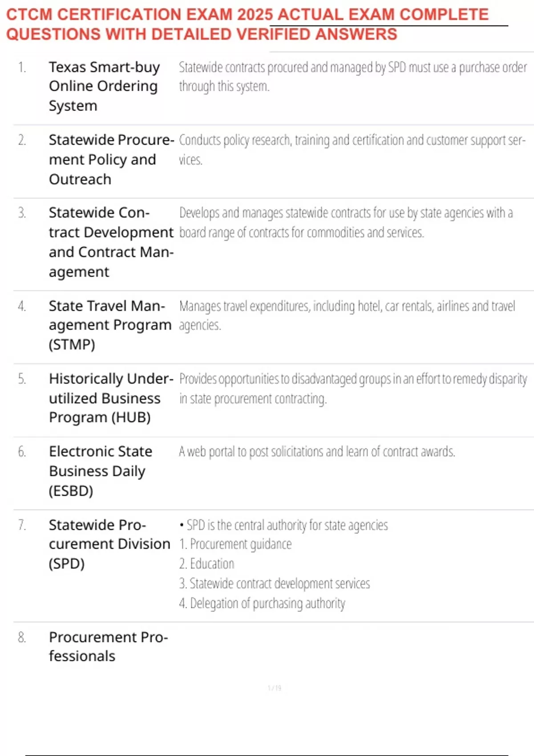Select the Historically Underutilized Business Program (HUB) term
The height and width of the screenshot is (756, 534).
[110, 398]
